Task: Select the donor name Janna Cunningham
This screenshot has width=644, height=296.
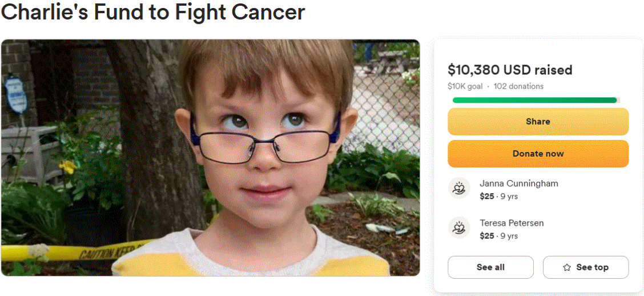Action: point(519,183)
